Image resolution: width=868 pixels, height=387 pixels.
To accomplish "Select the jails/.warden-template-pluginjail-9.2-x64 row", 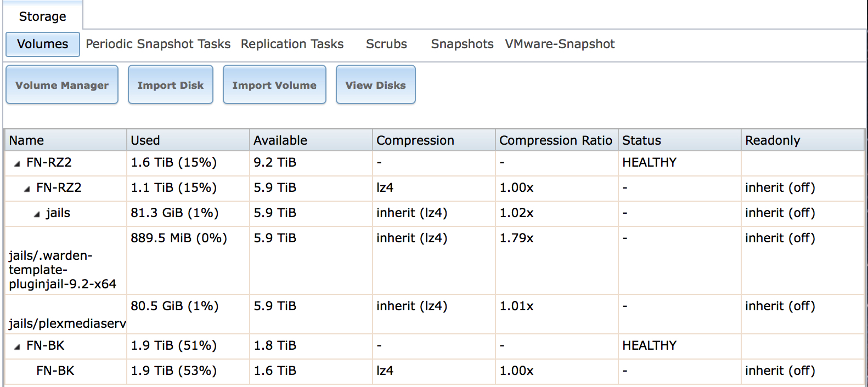I will [435, 261].
